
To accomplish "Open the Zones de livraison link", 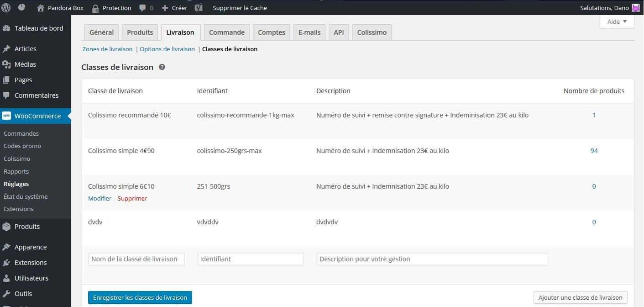I will click(107, 49).
